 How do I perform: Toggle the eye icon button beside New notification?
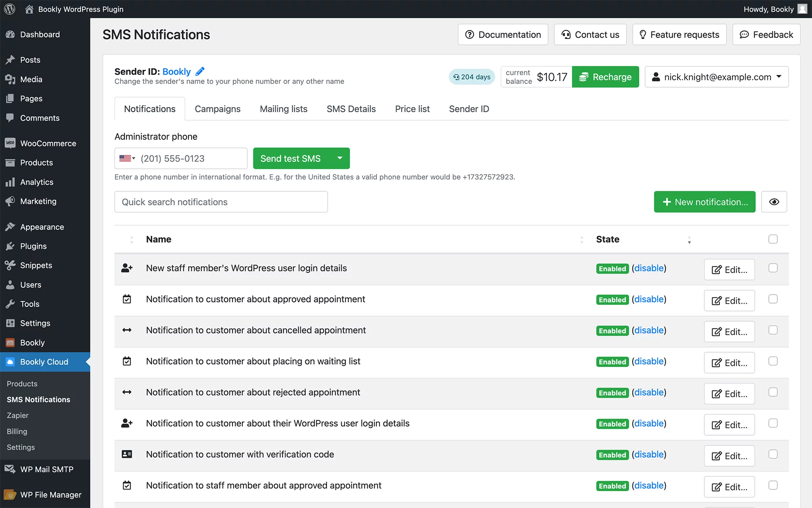point(774,202)
